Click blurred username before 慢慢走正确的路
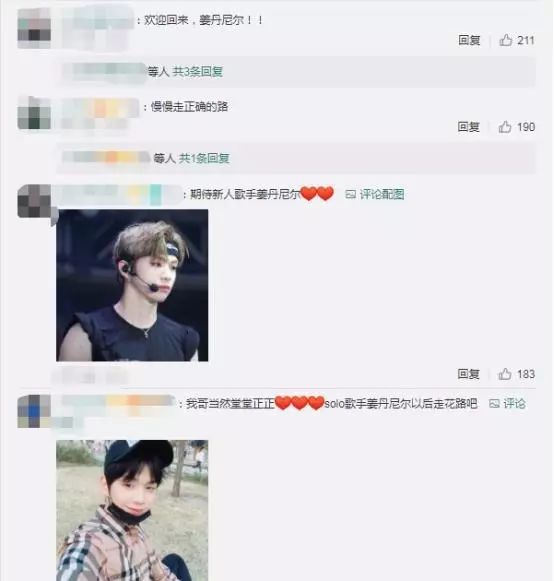Viewport: 554px width, 581px height. 100,108
